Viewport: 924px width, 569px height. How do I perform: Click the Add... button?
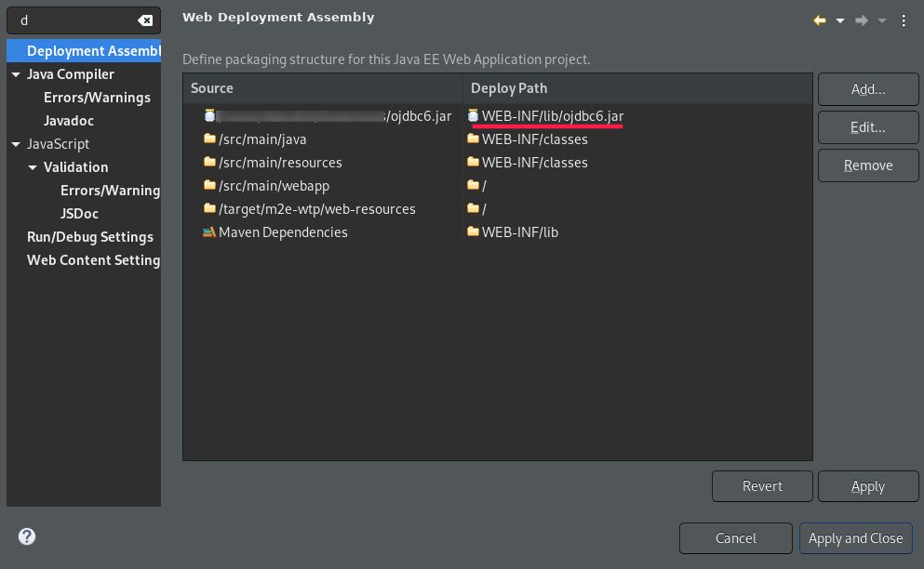[868, 89]
